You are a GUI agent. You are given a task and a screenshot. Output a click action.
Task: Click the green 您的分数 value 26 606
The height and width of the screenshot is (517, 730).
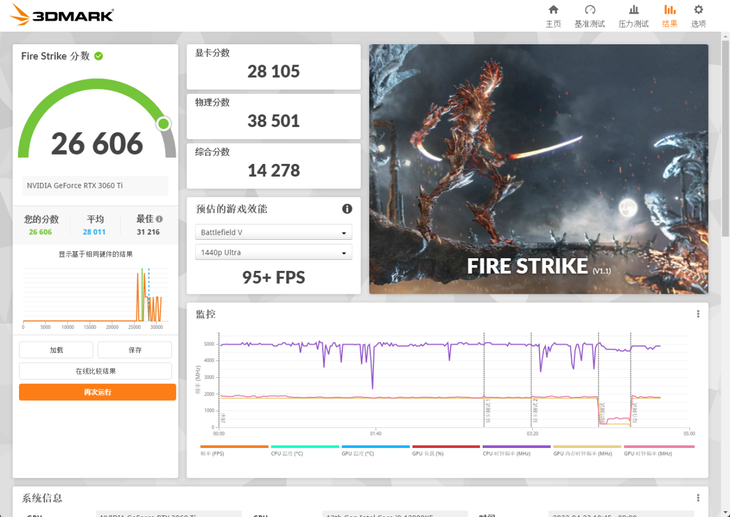click(41, 232)
